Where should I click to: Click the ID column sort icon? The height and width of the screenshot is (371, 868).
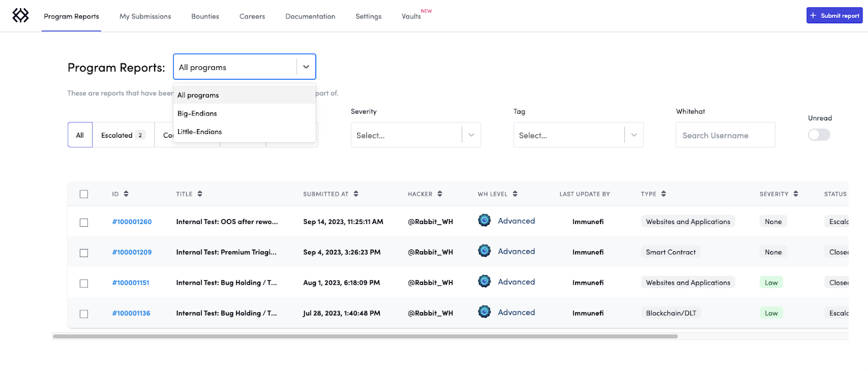point(126,194)
